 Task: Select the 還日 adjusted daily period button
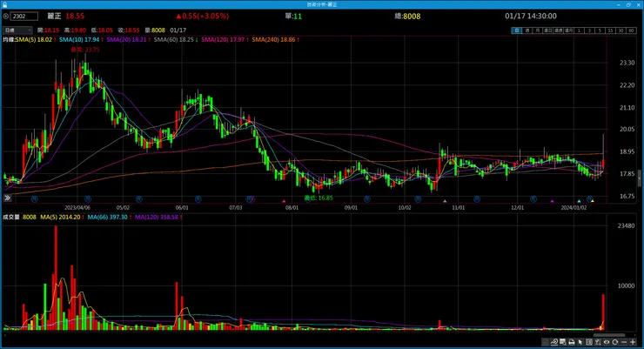click(548, 30)
